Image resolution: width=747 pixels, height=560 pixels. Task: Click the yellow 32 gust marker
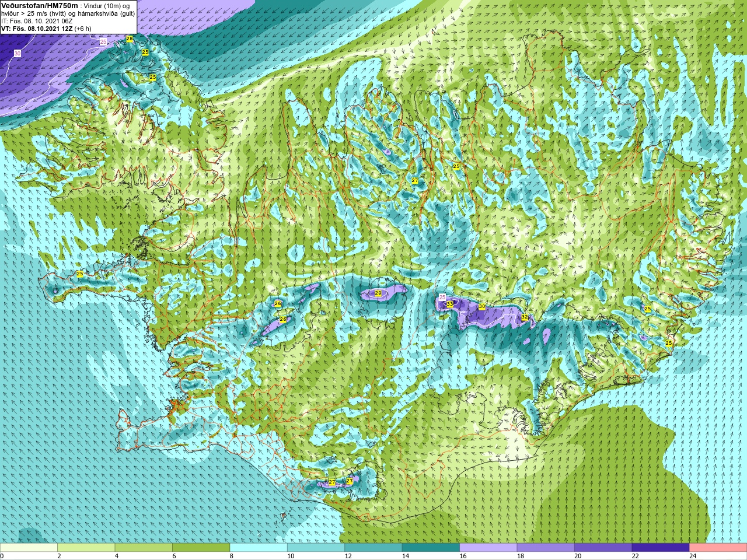524,317
